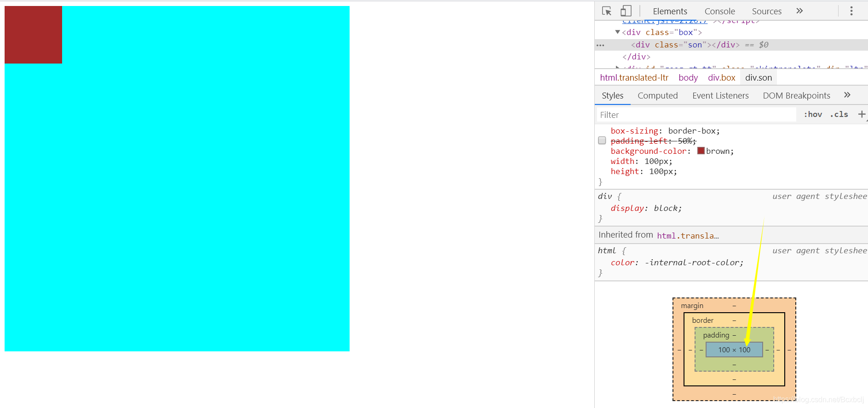Click the margin label in box model

pos(692,305)
